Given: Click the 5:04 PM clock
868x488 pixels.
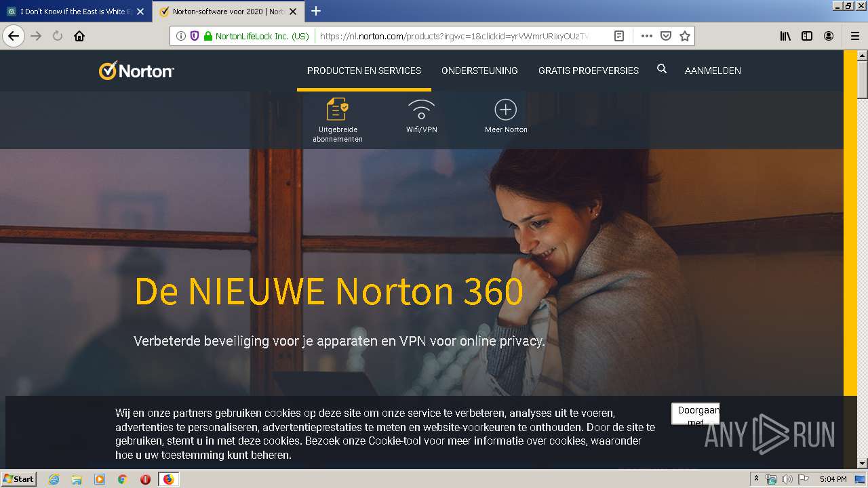Looking at the screenshot, I should 833,479.
